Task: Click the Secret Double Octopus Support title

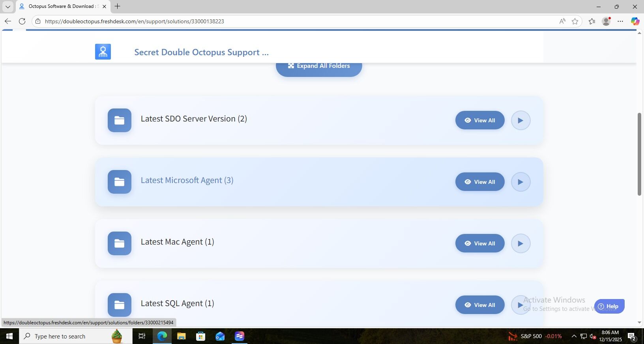Action: point(201,52)
